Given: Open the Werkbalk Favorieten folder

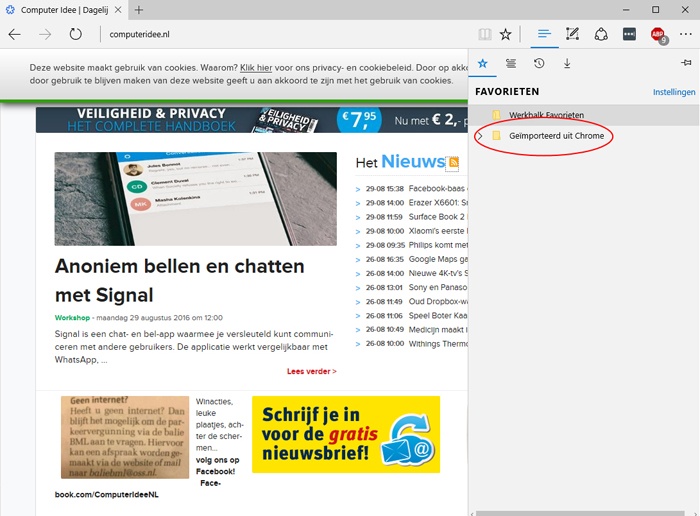Looking at the screenshot, I should (584, 115).
